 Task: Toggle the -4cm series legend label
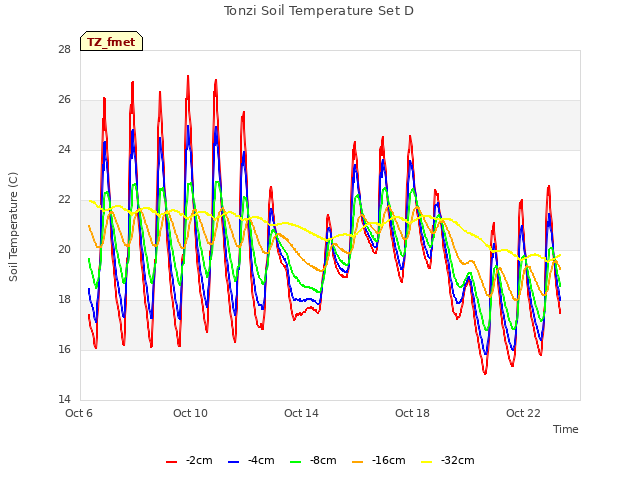(x=261, y=460)
